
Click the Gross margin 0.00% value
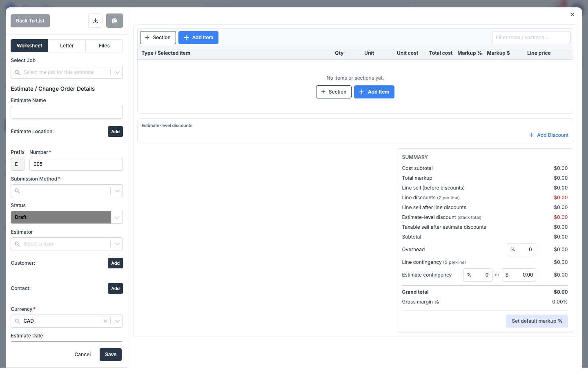[560, 302]
